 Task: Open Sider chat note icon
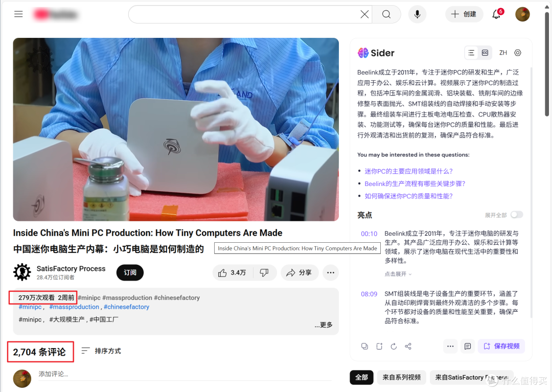[x=468, y=346]
